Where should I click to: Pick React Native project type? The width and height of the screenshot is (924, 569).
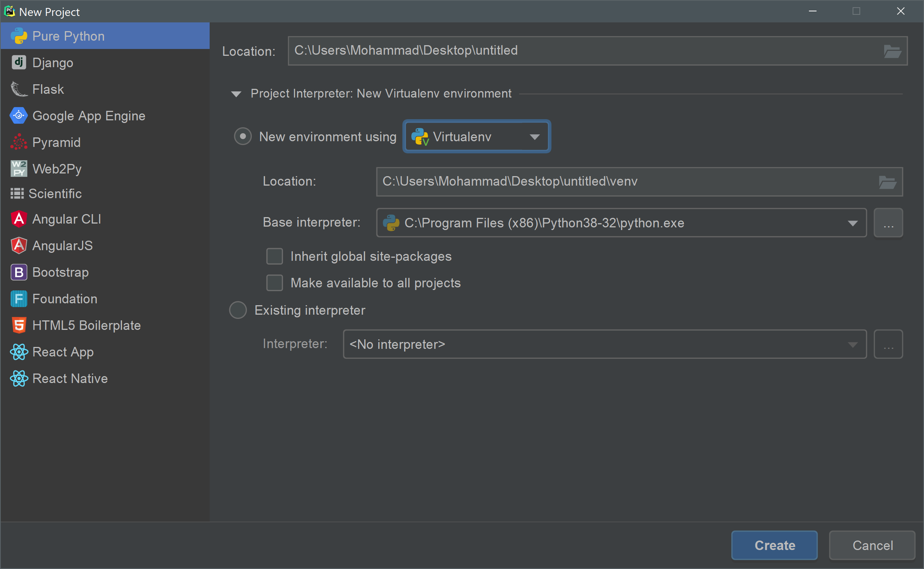[105, 378]
